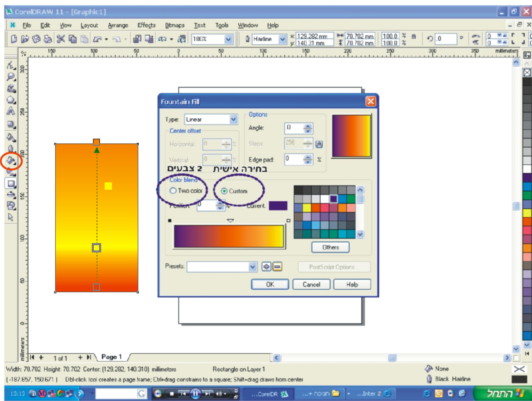The width and height of the screenshot is (532, 401).
Task: Click the Cut scissors icon
Action: [x=61, y=39]
